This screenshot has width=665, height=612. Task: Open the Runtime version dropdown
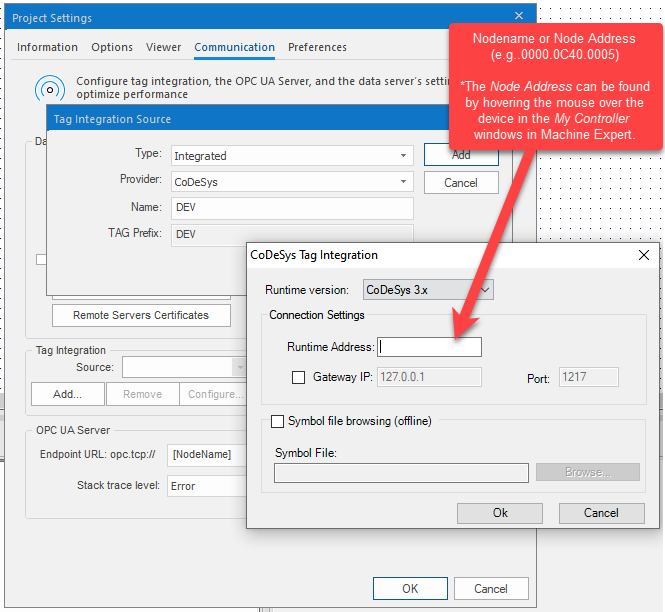tap(428, 290)
